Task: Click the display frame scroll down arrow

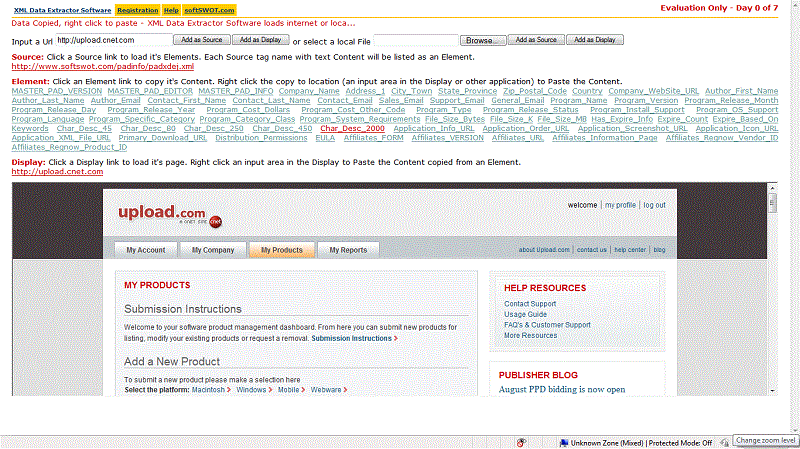Action: click(772, 391)
